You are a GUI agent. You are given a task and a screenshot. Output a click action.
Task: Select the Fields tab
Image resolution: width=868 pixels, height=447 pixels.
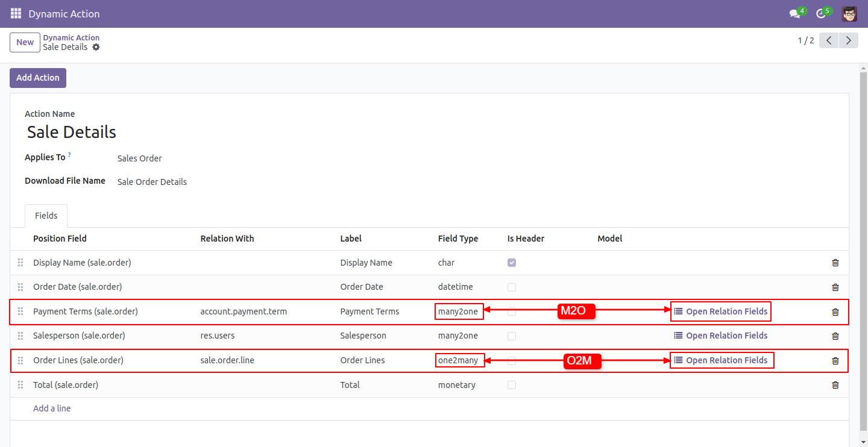coord(46,216)
